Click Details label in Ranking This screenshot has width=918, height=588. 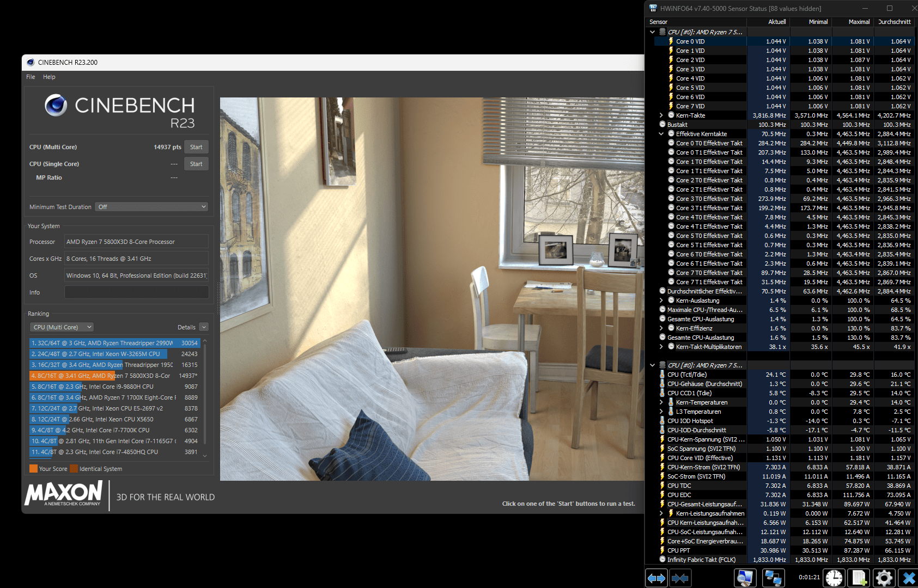tap(186, 327)
